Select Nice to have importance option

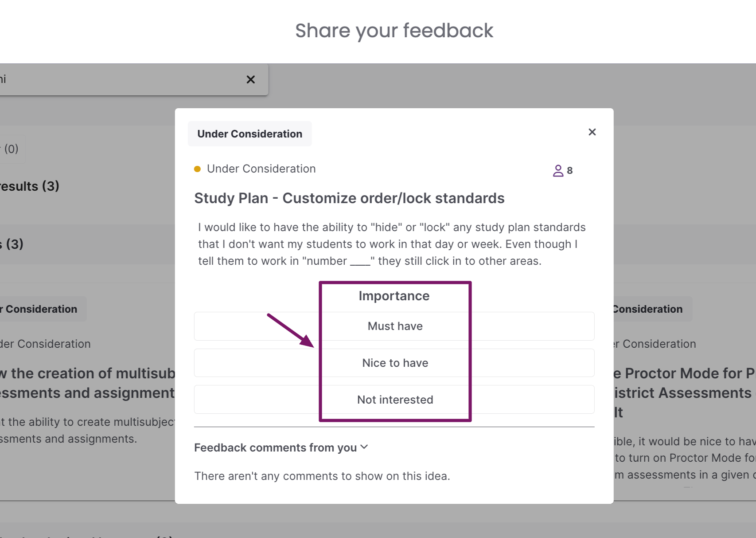click(x=394, y=363)
